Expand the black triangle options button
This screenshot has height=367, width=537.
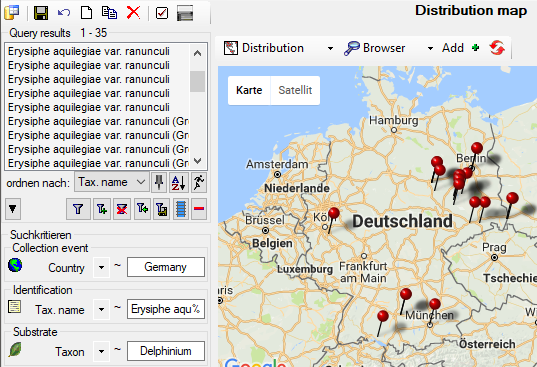(x=13, y=208)
